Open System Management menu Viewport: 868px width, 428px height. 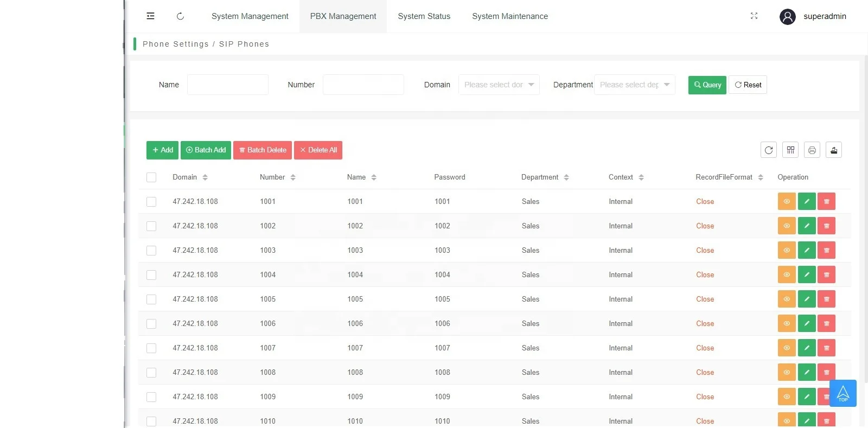coord(250,16)
